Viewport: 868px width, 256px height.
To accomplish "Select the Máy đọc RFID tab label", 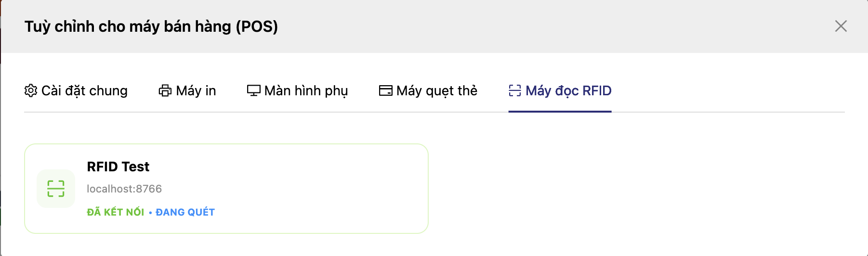I will click(x=568, y=90).
